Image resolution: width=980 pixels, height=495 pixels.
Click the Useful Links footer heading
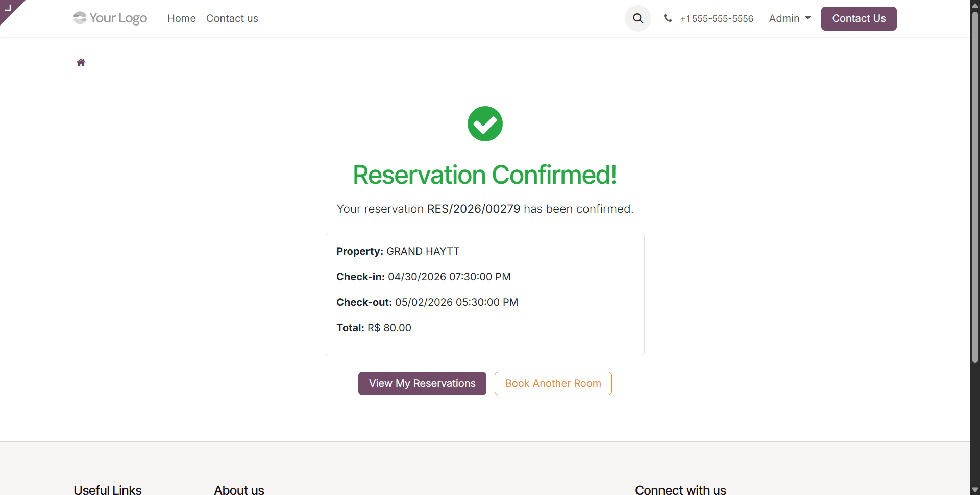click(x=107, y=489)
